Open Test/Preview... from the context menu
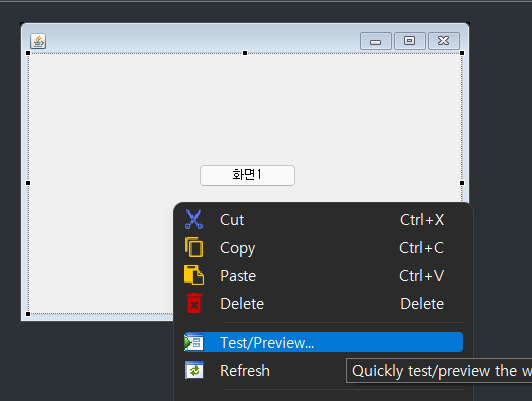The image size is (532, 401). pyautogui.click(x=323, y=342)
